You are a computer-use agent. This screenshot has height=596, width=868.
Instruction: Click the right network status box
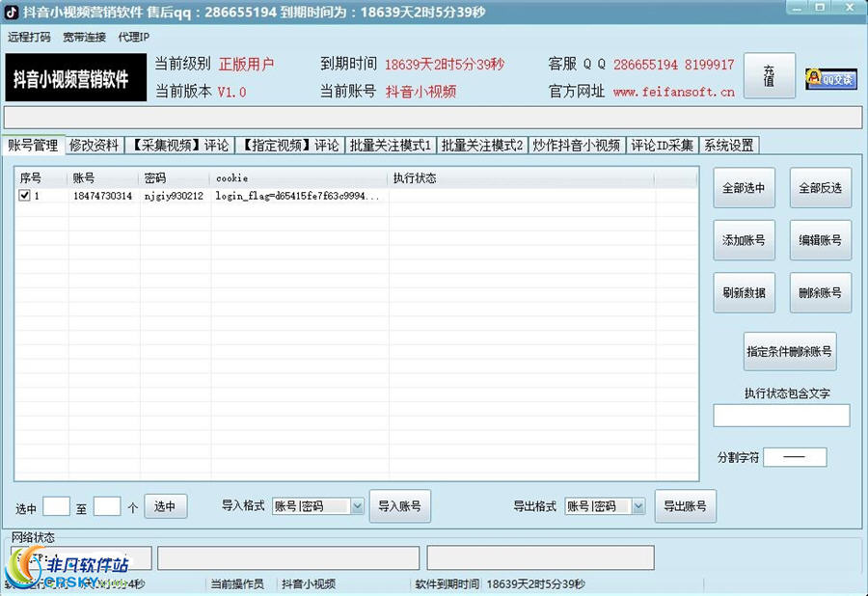tap(541, 557)
